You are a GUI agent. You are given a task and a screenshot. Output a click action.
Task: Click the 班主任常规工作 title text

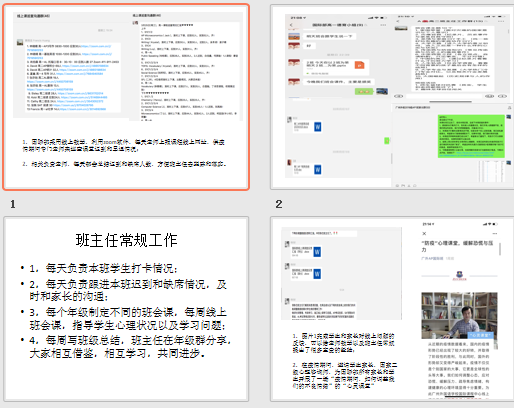click(x=126, y=240)
